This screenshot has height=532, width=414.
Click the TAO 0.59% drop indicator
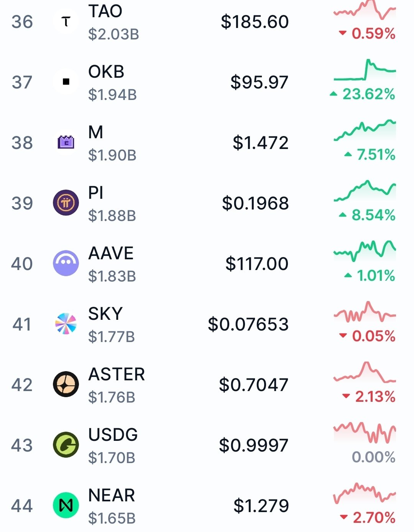click(x=373, y=34)
